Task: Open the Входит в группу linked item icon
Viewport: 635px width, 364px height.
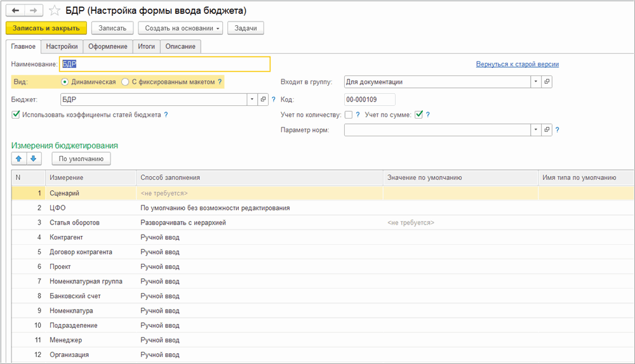Action: pos(547,82)
